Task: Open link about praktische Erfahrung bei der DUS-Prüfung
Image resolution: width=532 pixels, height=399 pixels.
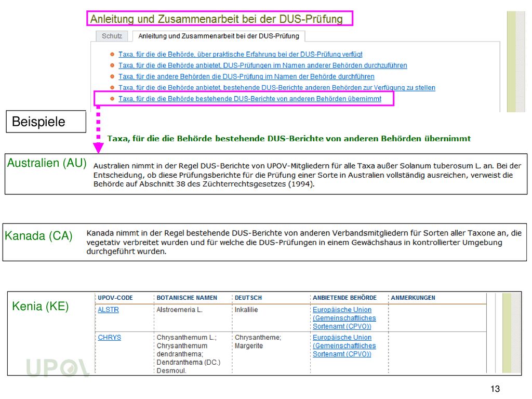Action: 240,54
